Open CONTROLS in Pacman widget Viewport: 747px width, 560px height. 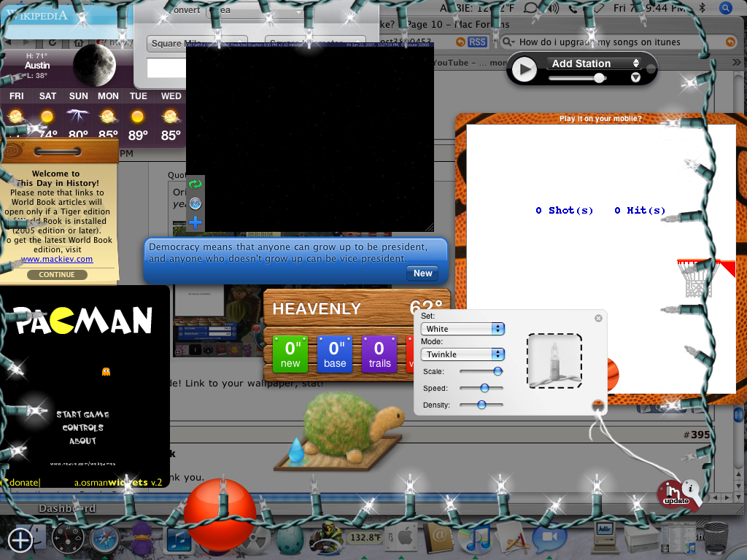[x=83, y=427]
